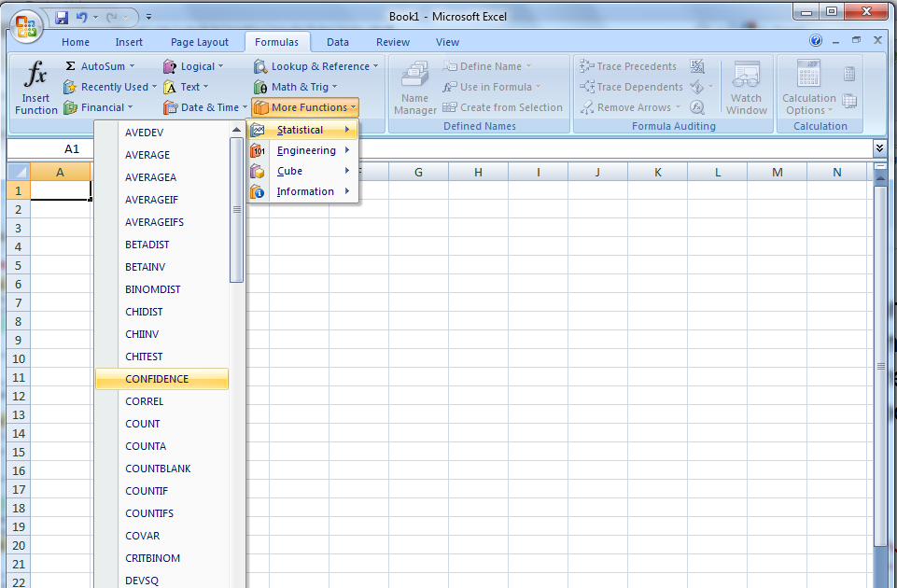Viewport: 897px width, 588px height.
Task: Click the Save icon on Quick Access Toolbar
Action: coord(62,17)
